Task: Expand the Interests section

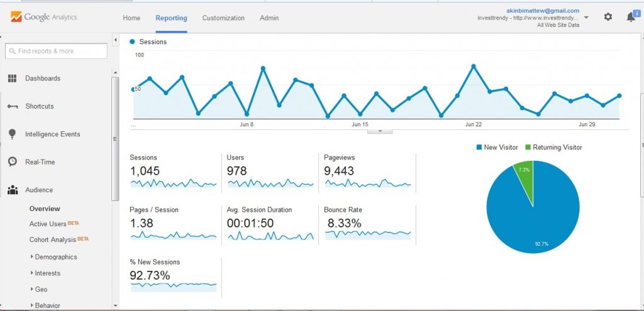Action: pos(32,273)
